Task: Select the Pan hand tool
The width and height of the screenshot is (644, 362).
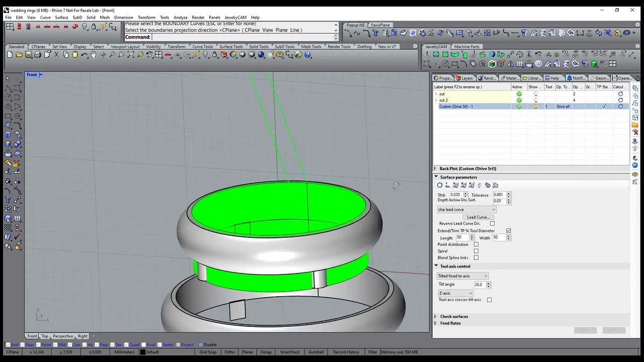Action: 93,55
